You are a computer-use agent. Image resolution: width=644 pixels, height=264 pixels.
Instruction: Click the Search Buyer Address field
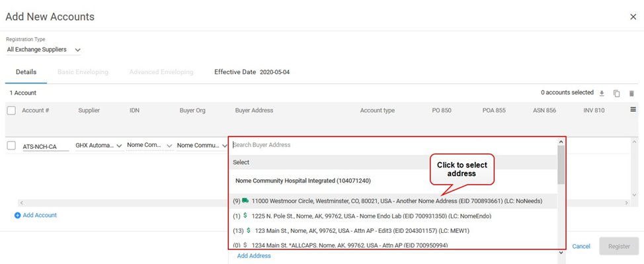pyautogui.click(x=393, y=145)
